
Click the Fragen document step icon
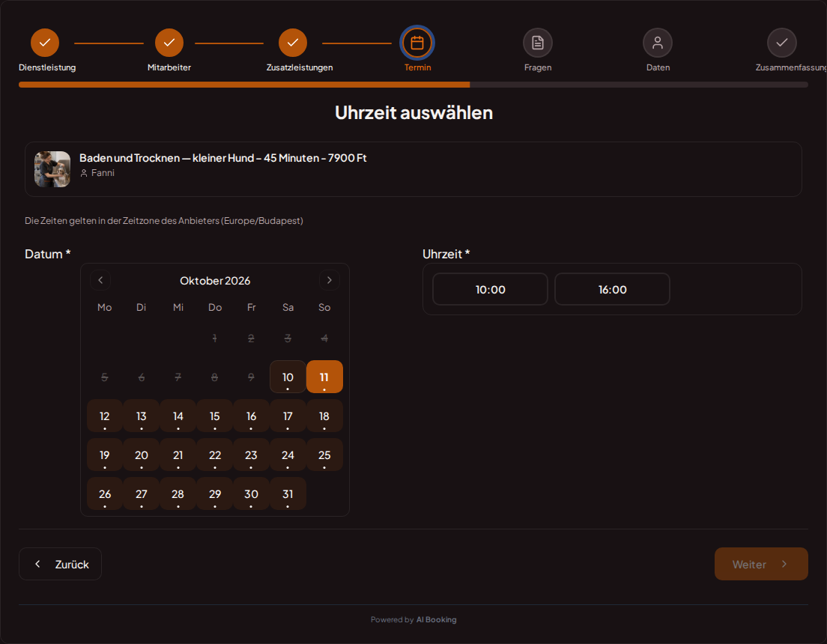537,43
